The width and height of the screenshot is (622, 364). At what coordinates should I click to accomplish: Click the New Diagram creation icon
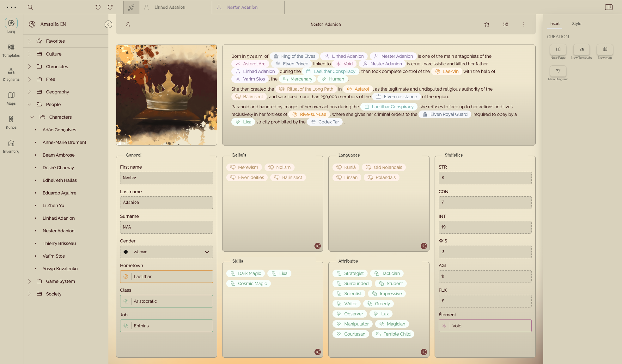pyautogui.click(x=558, y=71)
